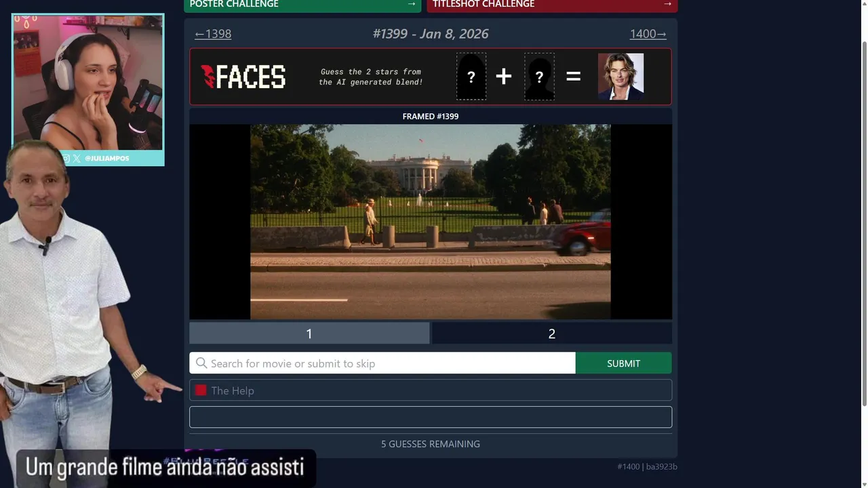Click the 'Guess the 2 stars' instruction text
Viewport: 868px width, 488px height.
[371, 77]
